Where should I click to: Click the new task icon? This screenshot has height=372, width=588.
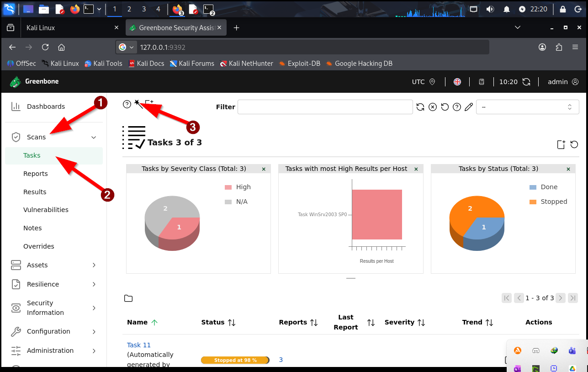(x=149, y=104)
